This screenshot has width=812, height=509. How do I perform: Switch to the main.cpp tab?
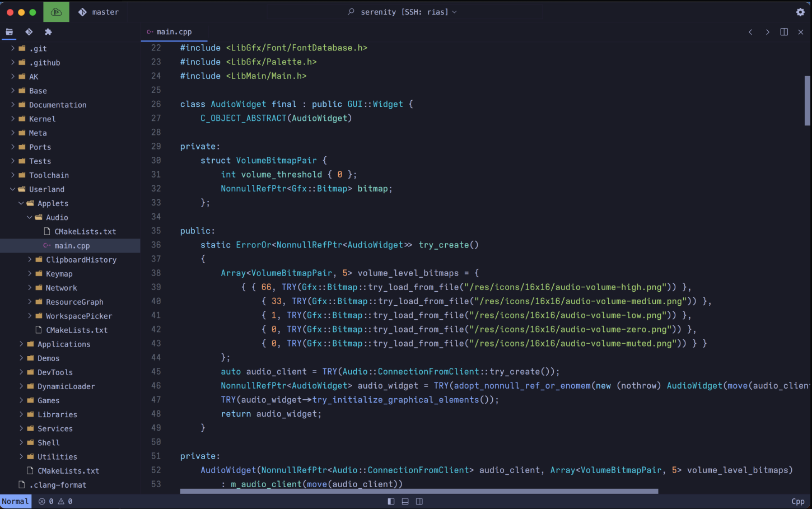[x=174, y=32]
